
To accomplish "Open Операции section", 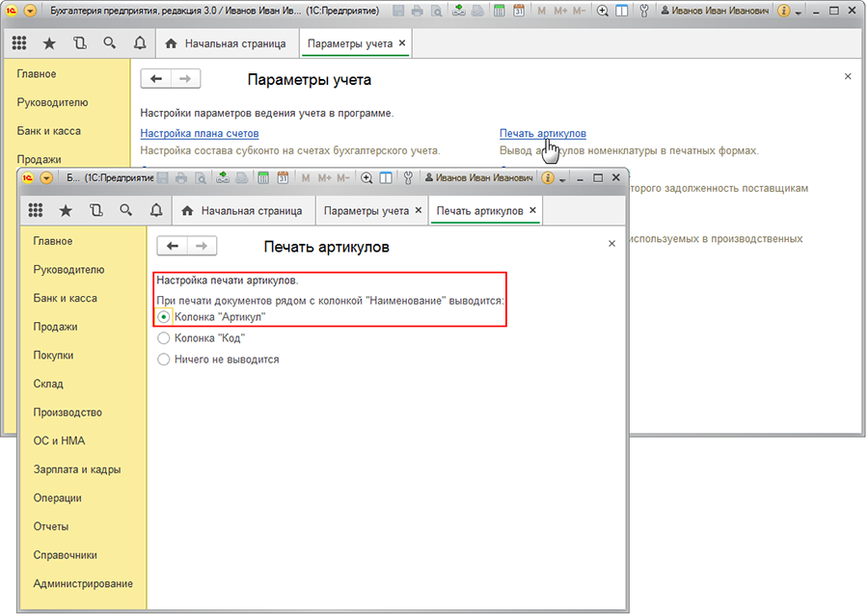I will tap(57, 497).
